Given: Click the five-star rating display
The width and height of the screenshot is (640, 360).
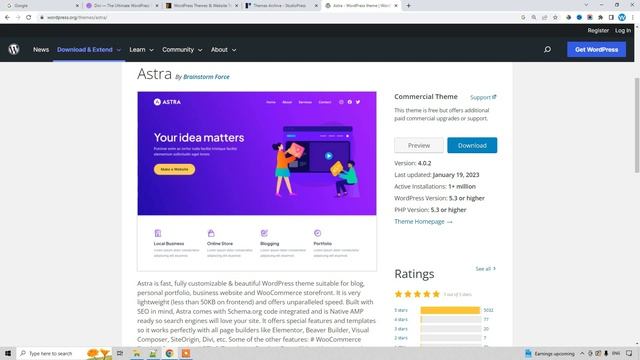Looking at the screenshot, I should click(x=417, y=294).
